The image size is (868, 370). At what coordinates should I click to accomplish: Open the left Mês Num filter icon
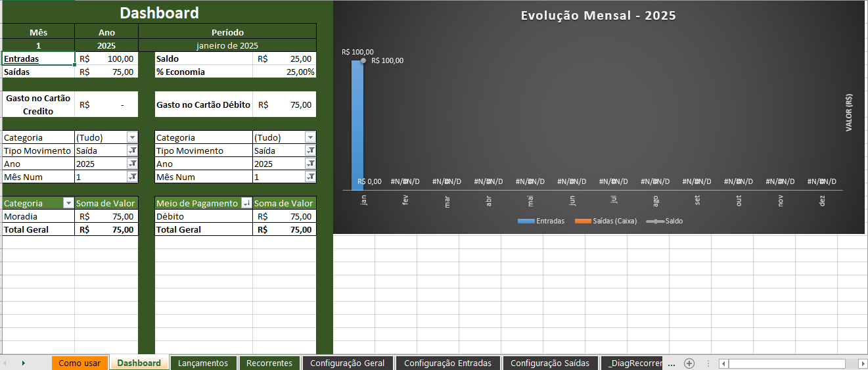pyautogui.click(x=132, y=177)
